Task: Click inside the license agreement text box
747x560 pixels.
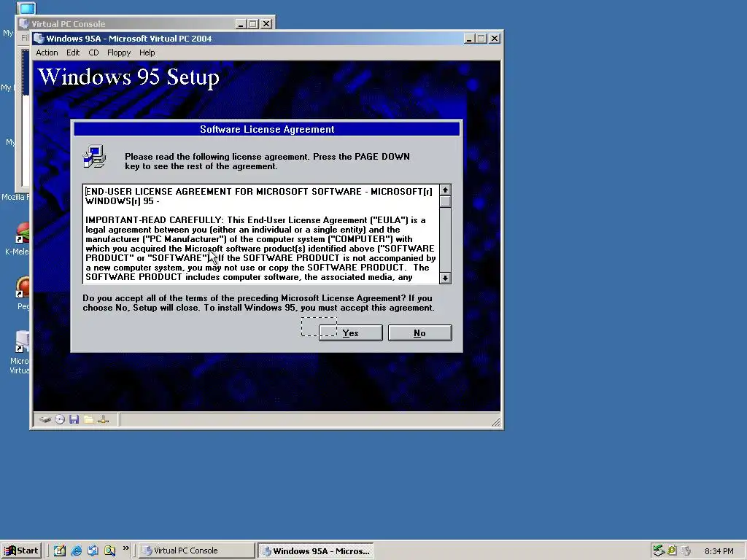Action: tap(260, 234)
